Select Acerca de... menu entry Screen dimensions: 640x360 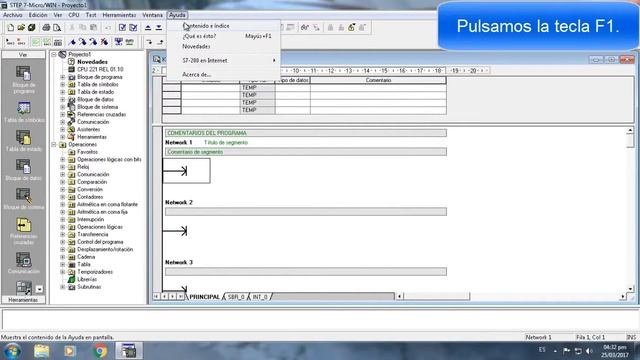point(224,75)
